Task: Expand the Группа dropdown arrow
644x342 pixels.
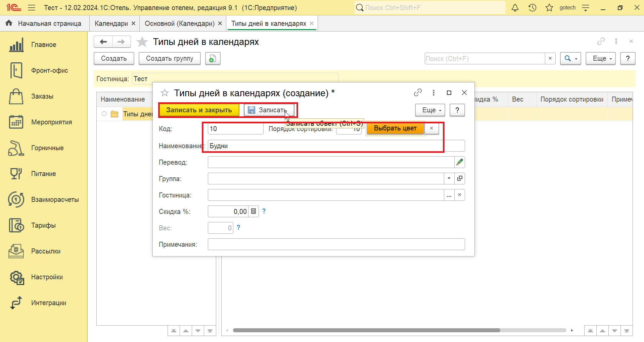Action: pyautogui.click(x=449, y=178)
